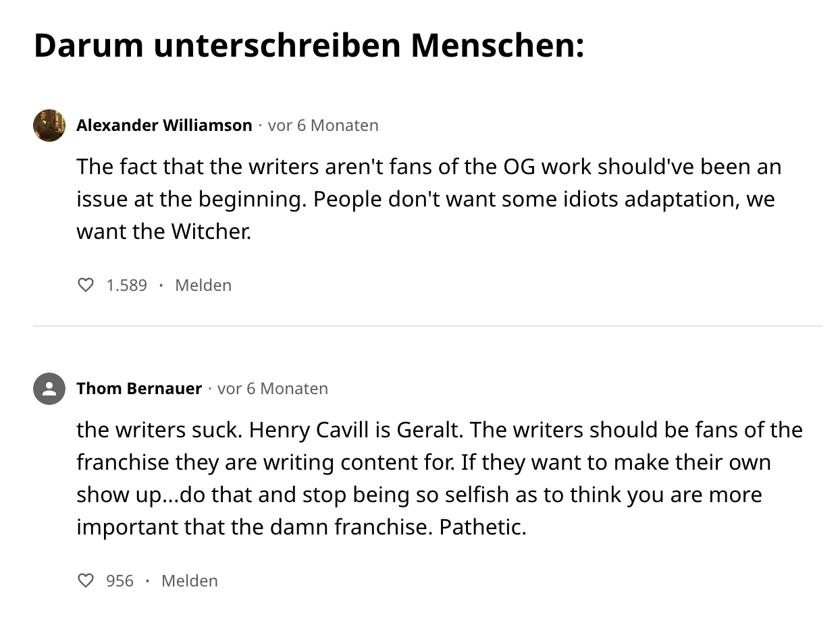
Task: Click the 956 like count
Action: (120, 581)
